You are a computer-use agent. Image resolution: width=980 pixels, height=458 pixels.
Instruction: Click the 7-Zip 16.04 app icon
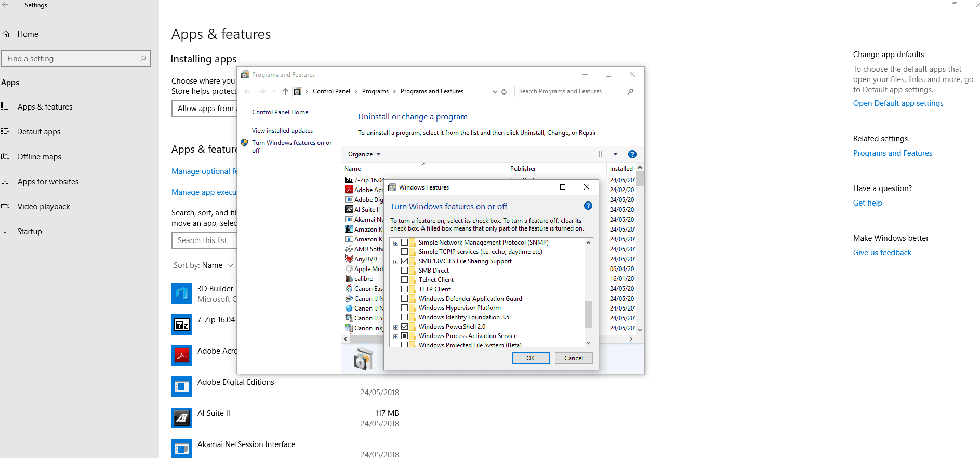(x=182, y=325)
